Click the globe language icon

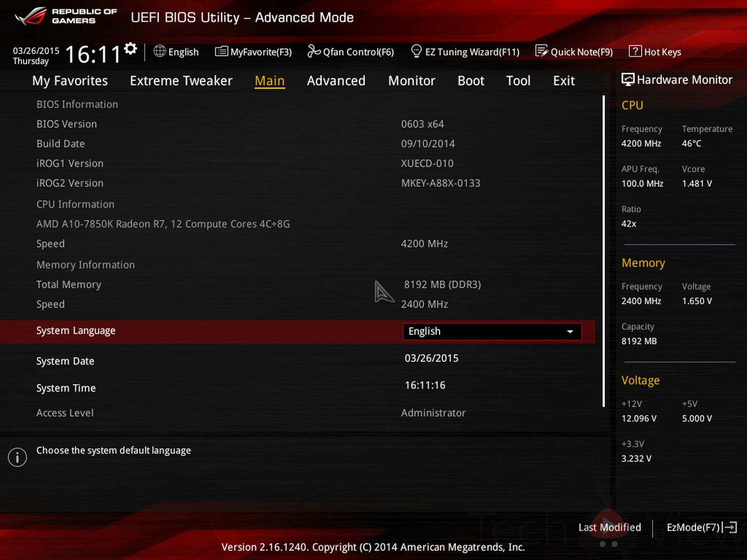(160, 51)
